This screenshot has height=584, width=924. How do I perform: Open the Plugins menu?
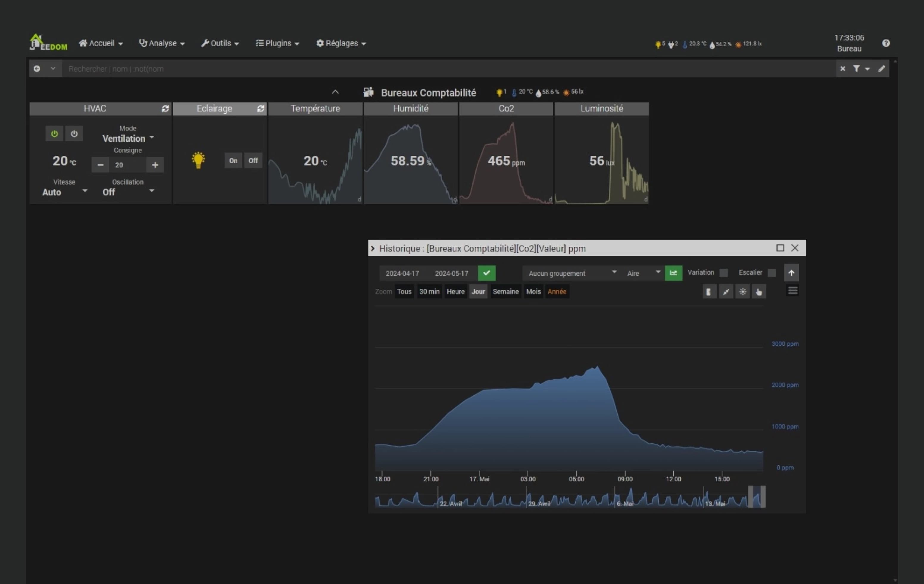(x=277, y=43)
